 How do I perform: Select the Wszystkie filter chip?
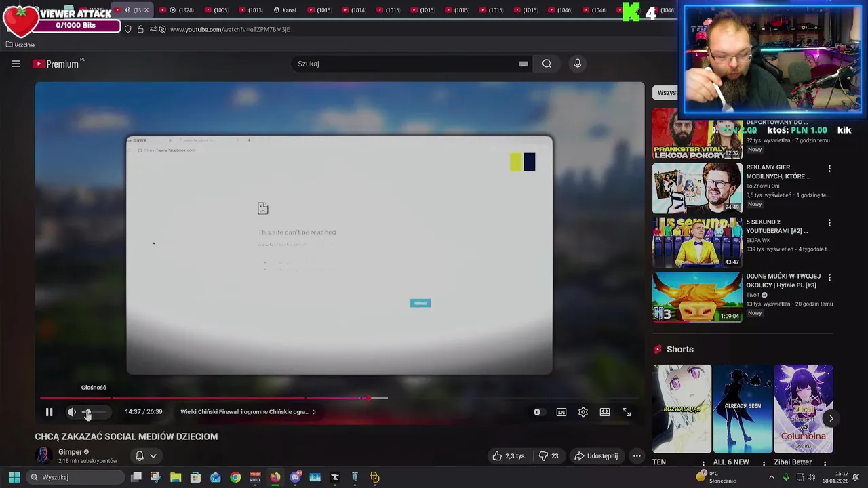click(x=667, y=92)
